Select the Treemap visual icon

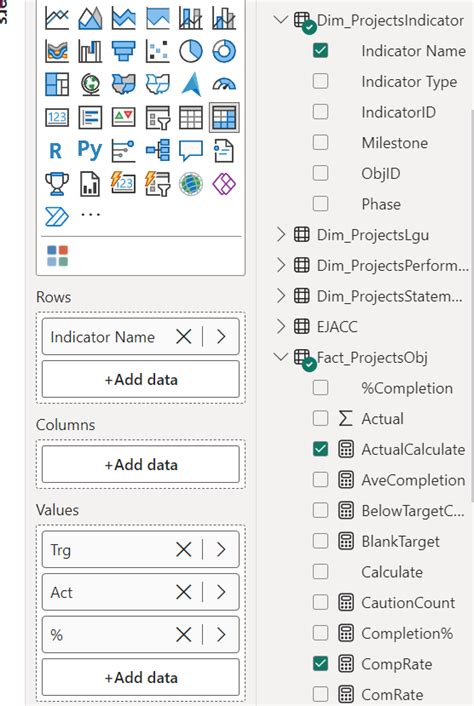pos(57,84)
